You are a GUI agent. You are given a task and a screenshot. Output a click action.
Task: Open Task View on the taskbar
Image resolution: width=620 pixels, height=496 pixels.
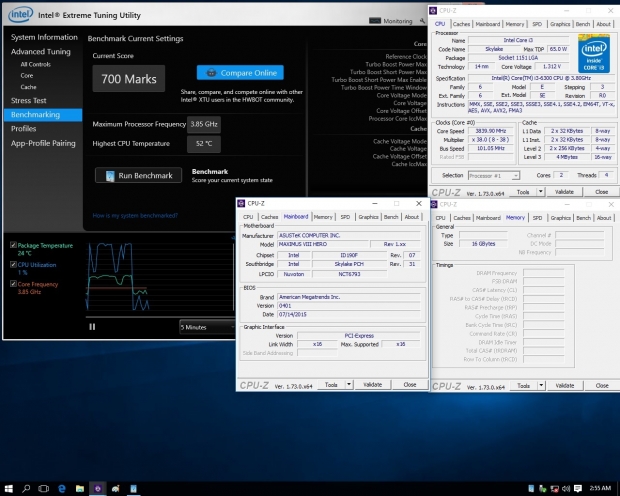pos(43,488)
